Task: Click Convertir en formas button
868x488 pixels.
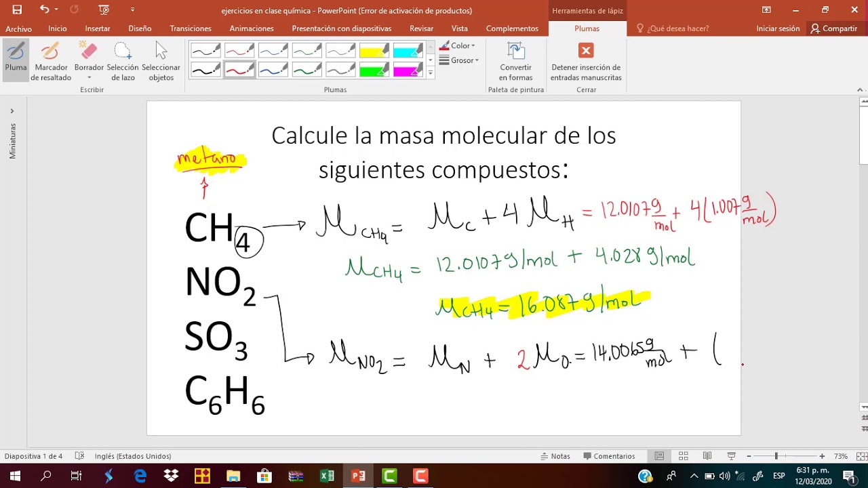Action: point(516,62)
